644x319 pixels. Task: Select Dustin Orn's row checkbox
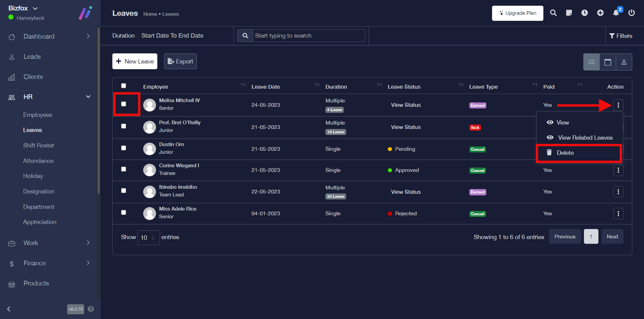pyautogui.click(x=124, y=148)
